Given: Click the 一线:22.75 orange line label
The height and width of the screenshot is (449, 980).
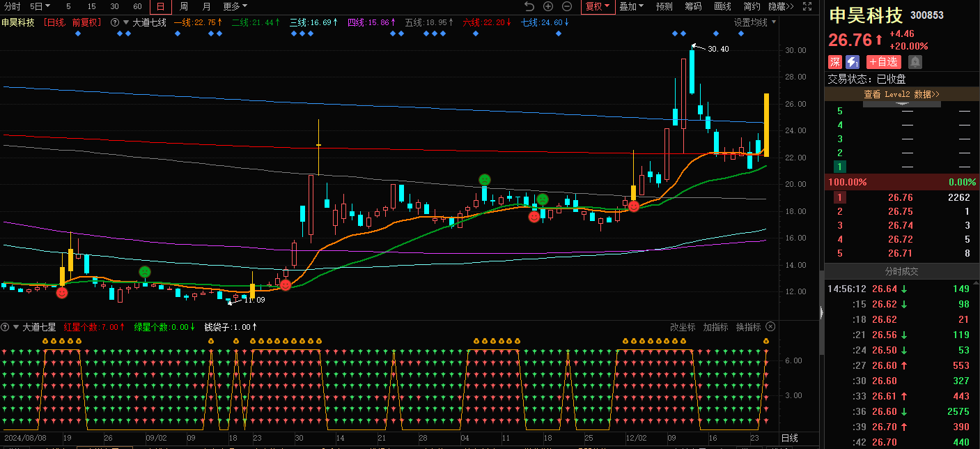Looking at the screenshot, I should [x=198, y=22].
